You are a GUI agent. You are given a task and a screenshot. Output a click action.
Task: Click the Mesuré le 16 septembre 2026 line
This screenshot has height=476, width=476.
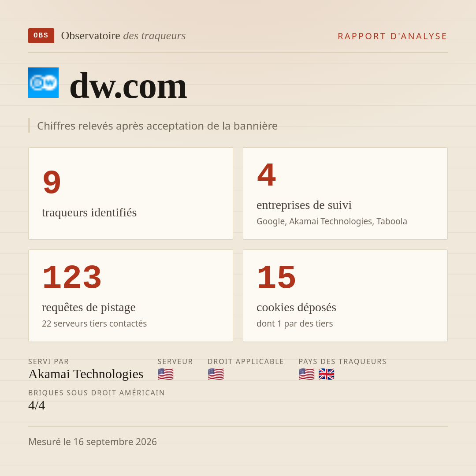pyautogui.click(x=93, y=442)
